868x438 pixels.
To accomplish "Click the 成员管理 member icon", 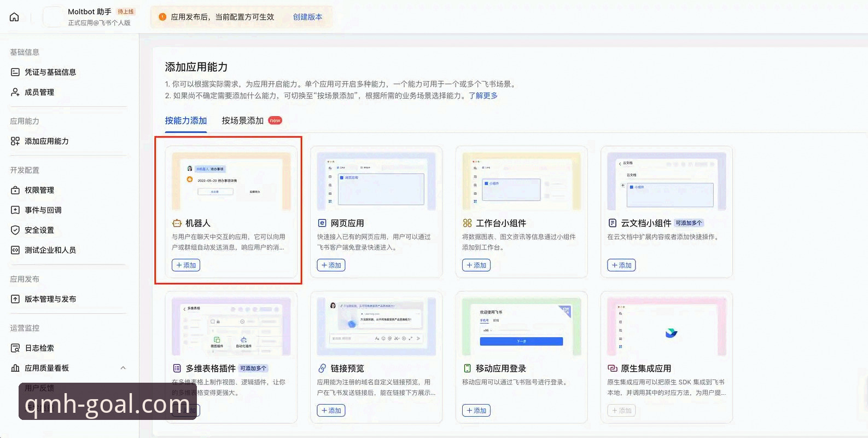I will click(15, 92).
